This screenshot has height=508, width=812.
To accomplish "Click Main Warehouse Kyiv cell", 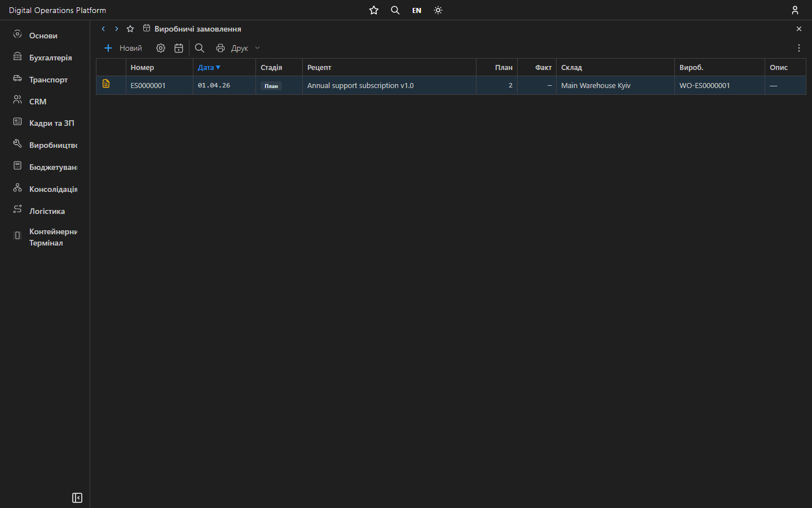I will pyautogui.click(x=615, y=85).
